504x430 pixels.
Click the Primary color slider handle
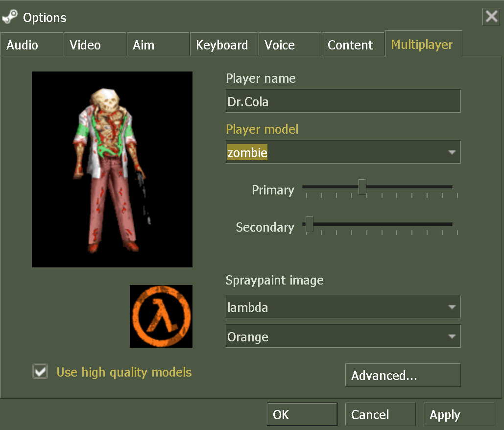click(362, 188)
